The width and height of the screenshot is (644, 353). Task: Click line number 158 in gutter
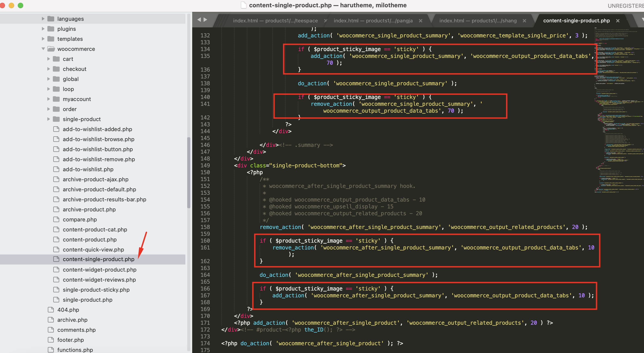point(205,227)
